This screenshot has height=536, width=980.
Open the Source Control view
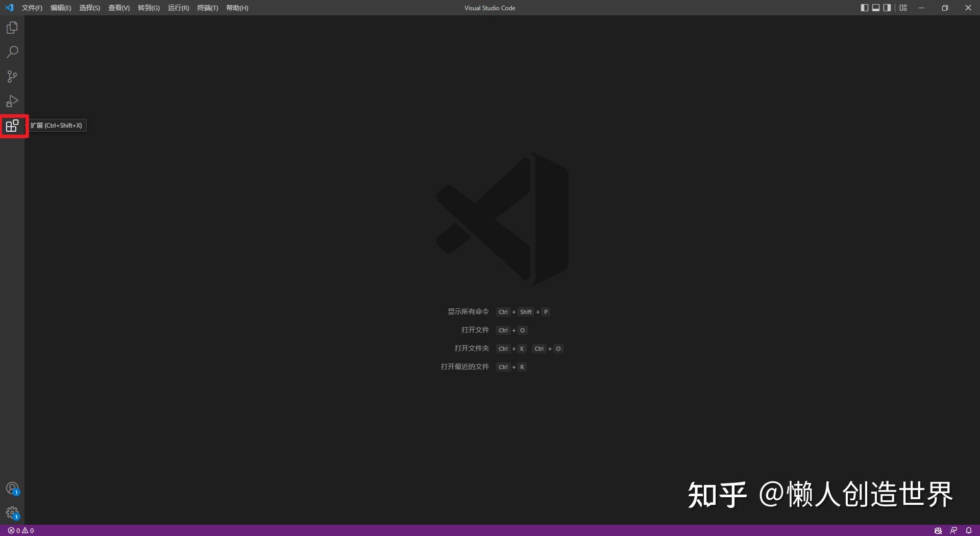12,77
